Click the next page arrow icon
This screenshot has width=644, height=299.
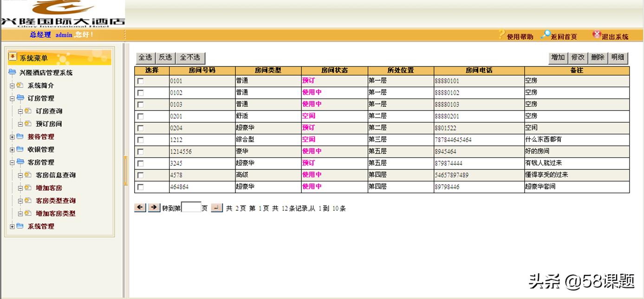click(154, 208)
